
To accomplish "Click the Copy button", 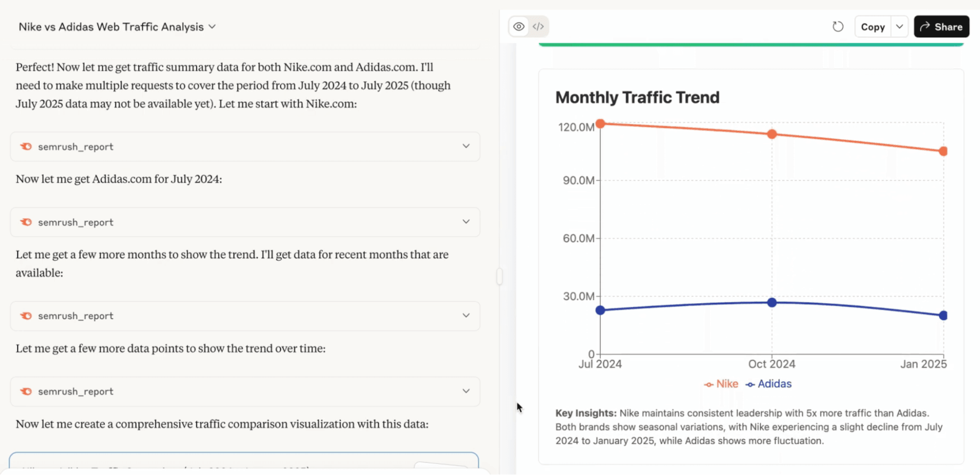I will tap(873, 26).
